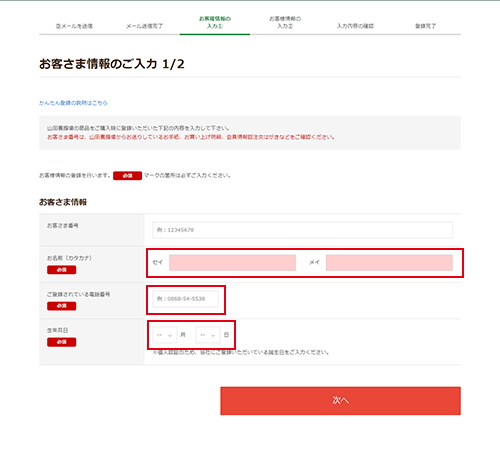
Task: Expand the birth day dropdown
Action: (x=208, y=335)
